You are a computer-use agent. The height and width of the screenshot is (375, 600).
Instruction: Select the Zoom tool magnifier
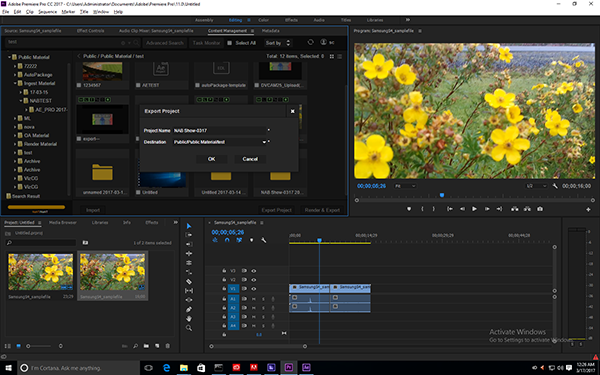(x=189, y=328)
